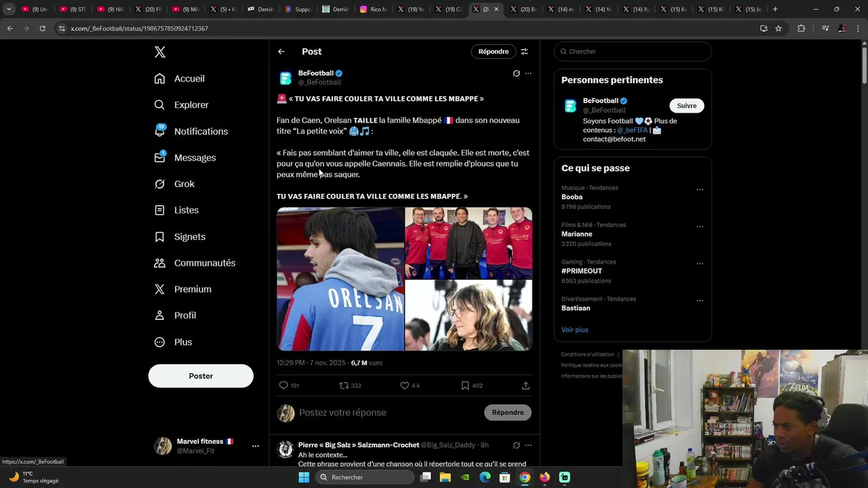The height and width of the screenshot is (488, 868).
Task: Open the Booba trend
Action: pos(572,197)
